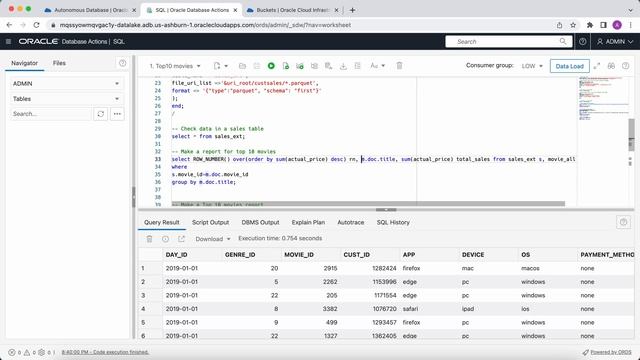Switch to the Buckets Oracle Cloud browser tab
This screenshot has height=360, width=640.
pos(292,10)
